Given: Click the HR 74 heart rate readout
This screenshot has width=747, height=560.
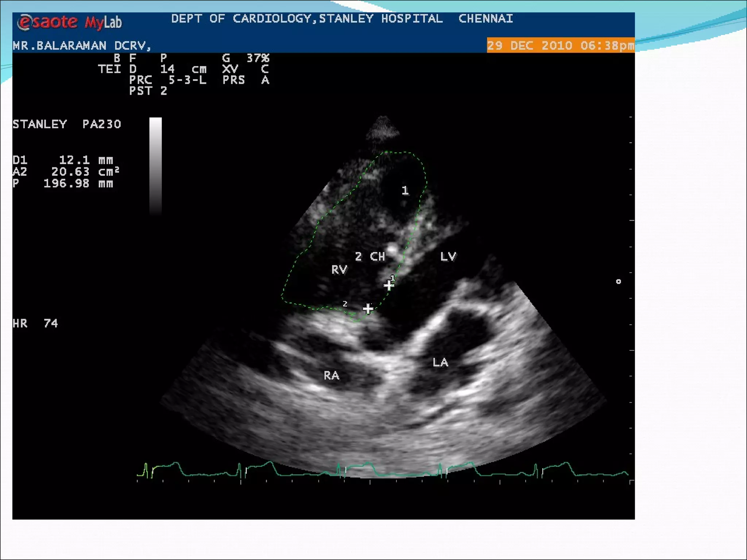Looking at the screenshot, I should pyautogui.click(x=35, y=323).
